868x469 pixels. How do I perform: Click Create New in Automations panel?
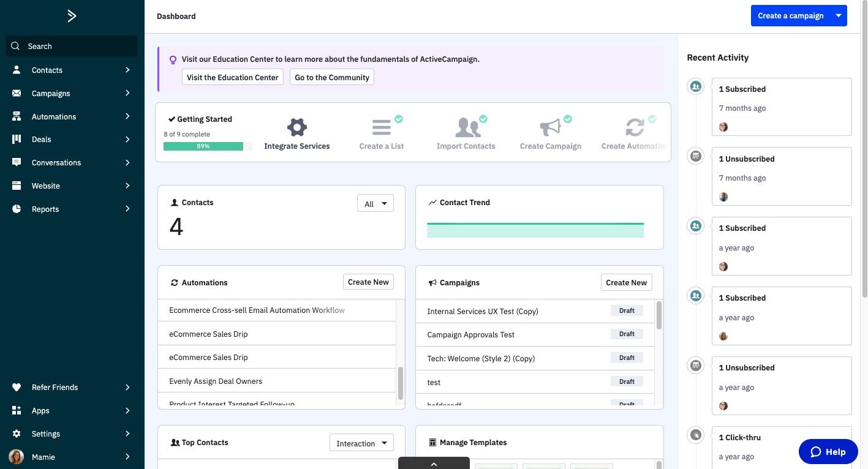tap(368, 282)
